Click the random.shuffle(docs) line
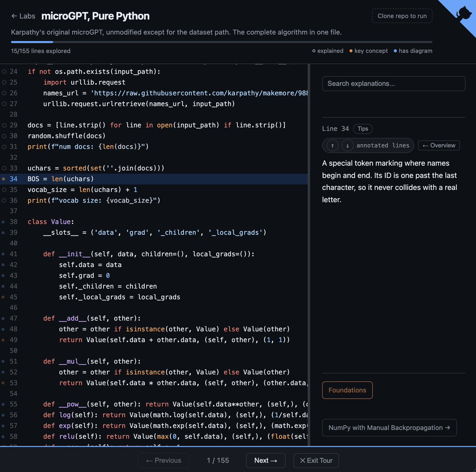The width and height of the screenshot is (476, 472). point(154,136)
